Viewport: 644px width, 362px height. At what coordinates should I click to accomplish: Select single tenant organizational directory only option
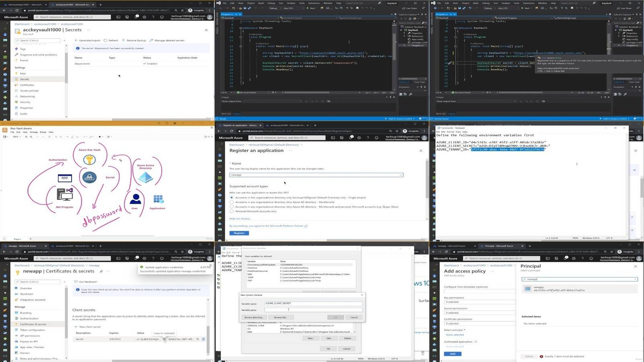tap(231, 198)
